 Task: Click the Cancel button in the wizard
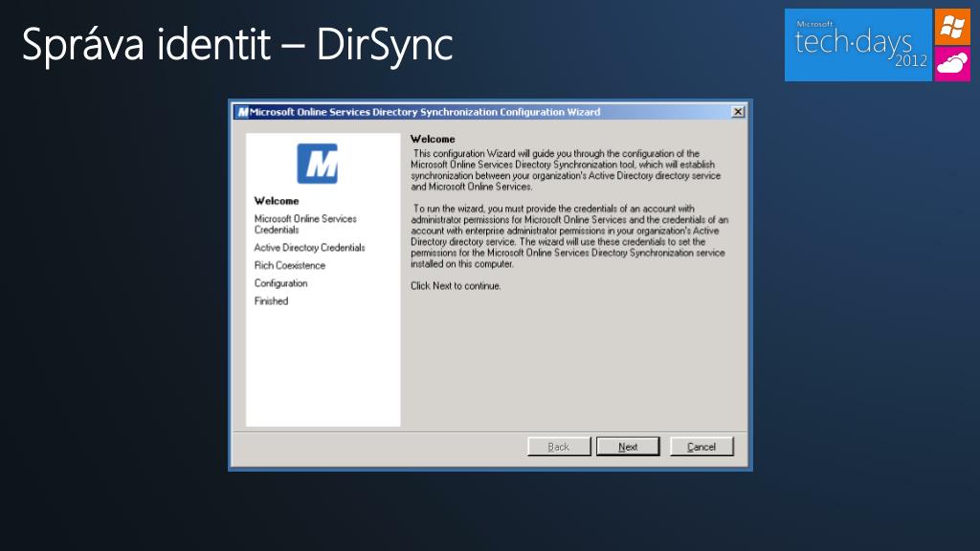point(702,447)
